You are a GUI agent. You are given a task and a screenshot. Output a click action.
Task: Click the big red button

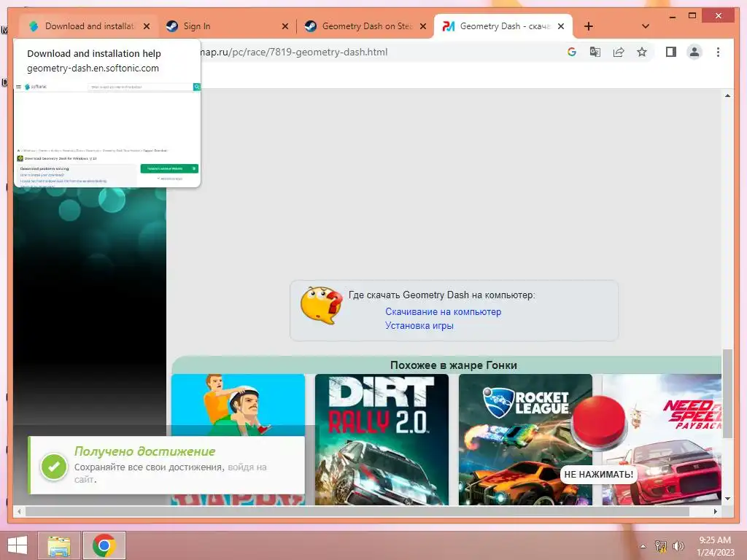[598, 421]
